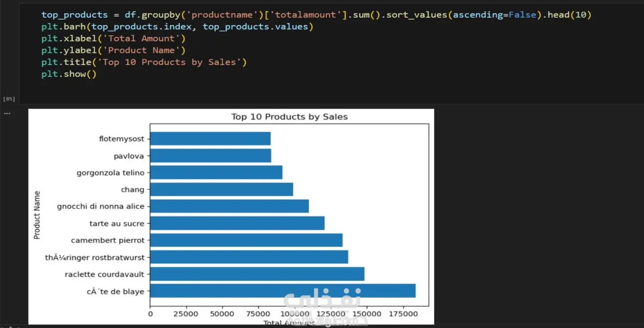The height and width of the screenshot is (328, 644).
Task: Select the raclette courdavault bar in the chart
Action: click(x=257, y=274)
